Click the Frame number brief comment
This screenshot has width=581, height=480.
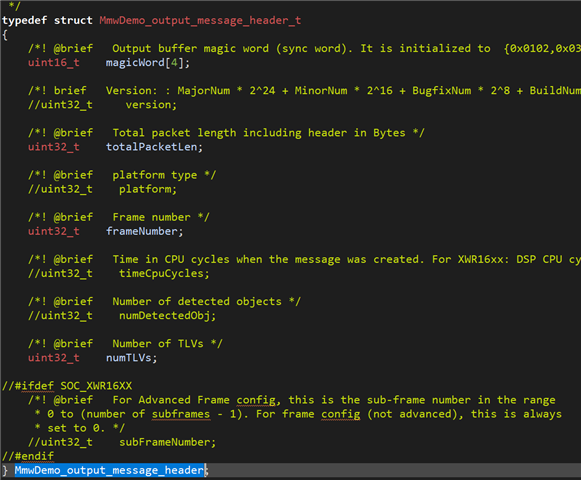point(119,217)
